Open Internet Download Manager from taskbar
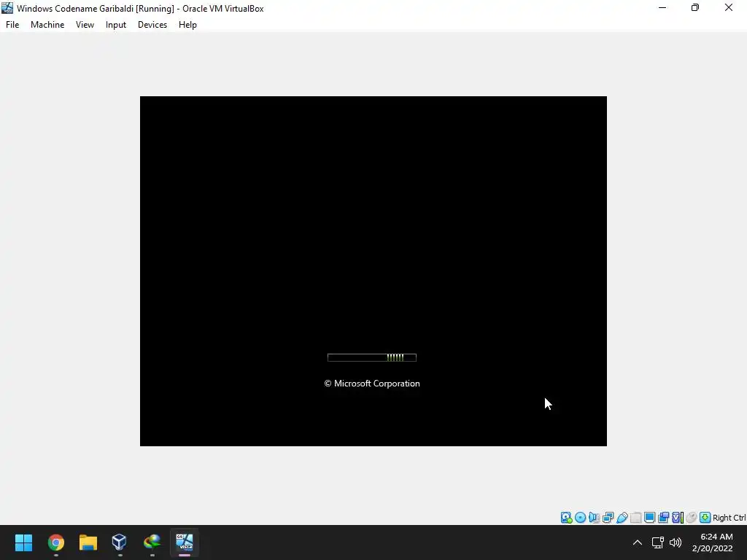This screenshot has width=747, height=560. (x=152, y=542)
